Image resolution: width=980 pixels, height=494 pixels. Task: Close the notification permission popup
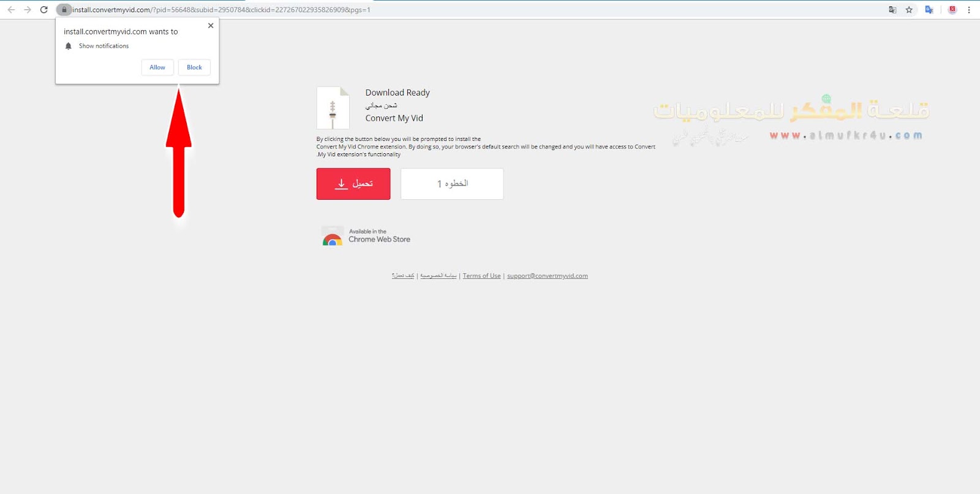[211, 26]
